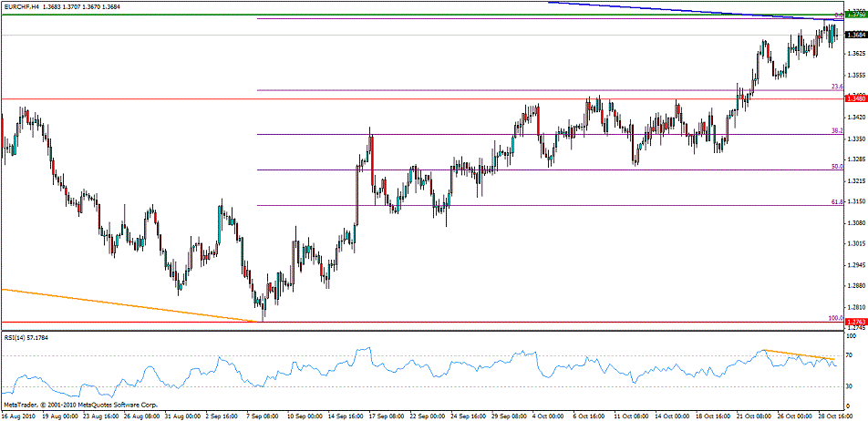
Task: Click the 18 Oct 16:00 time label
Action: point(714,415)
